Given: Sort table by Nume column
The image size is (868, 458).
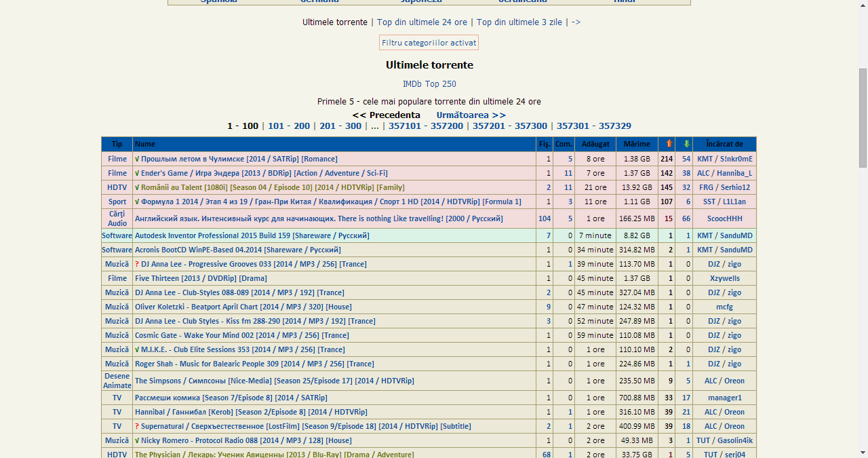Looking at the screenshot, I should click(x=145, y=144).
